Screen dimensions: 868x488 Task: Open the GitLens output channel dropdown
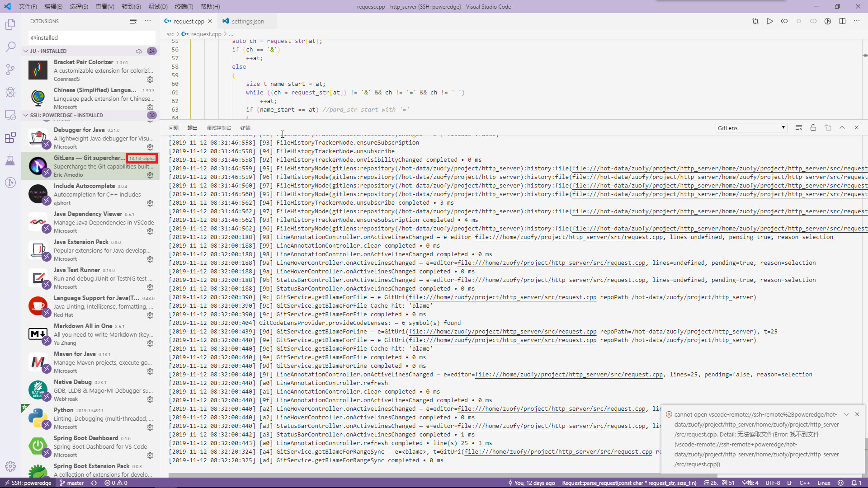click(751, 127)
